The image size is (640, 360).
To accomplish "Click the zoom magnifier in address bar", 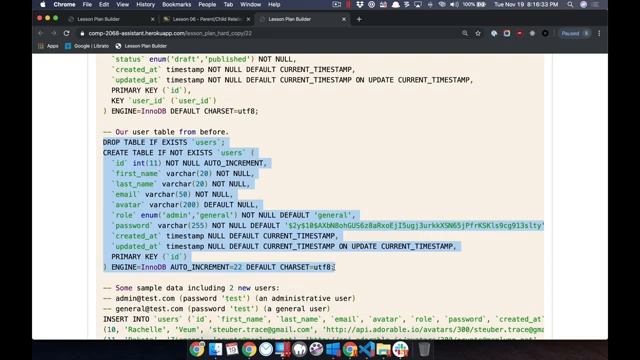I will pos(465,33).
